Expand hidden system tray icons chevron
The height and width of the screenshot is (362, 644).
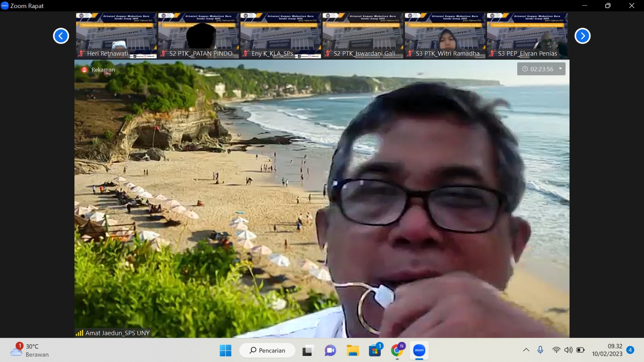tap(526, 350)
